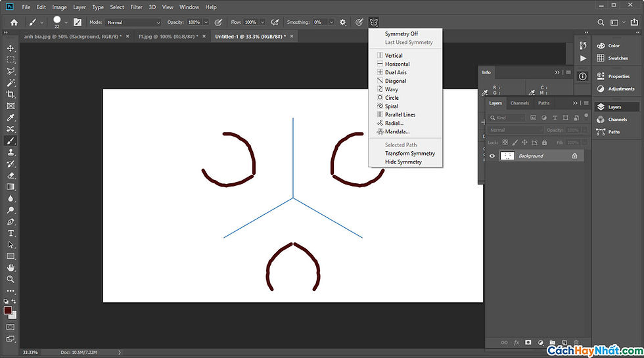
Task: Toggle lock transparent pixels in Layers panel
Action: 505,143
